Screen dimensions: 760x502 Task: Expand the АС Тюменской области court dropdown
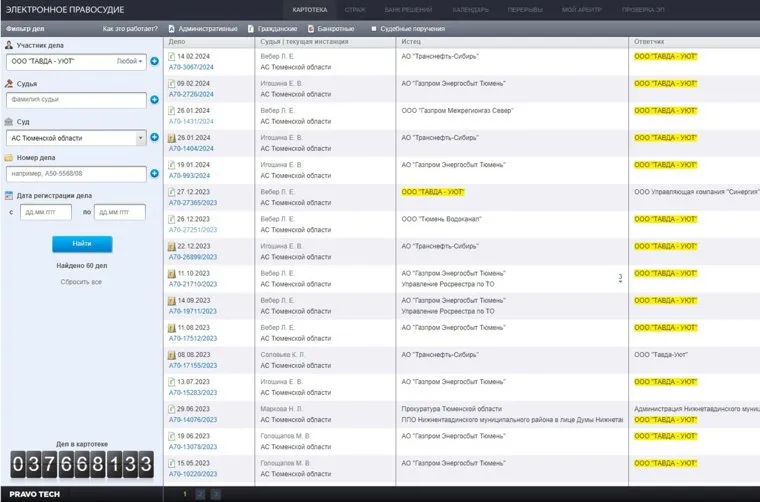[140, 138]
